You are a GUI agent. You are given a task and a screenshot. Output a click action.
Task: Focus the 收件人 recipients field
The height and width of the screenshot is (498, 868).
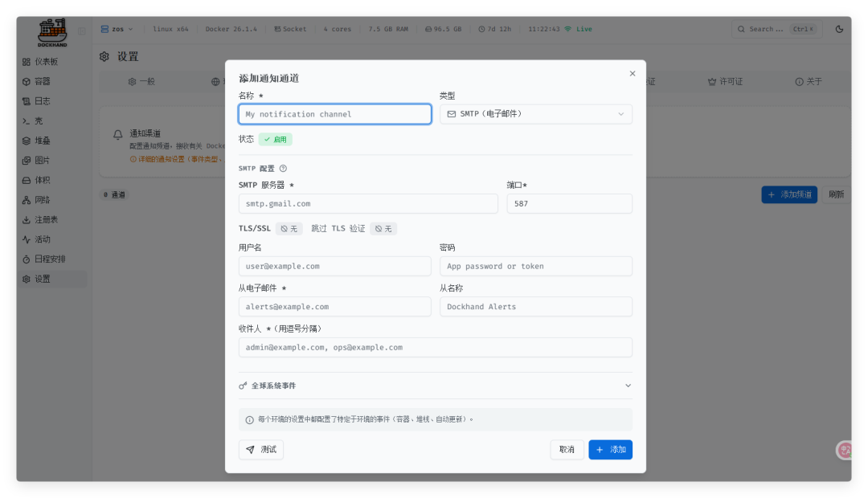point(435,348)
